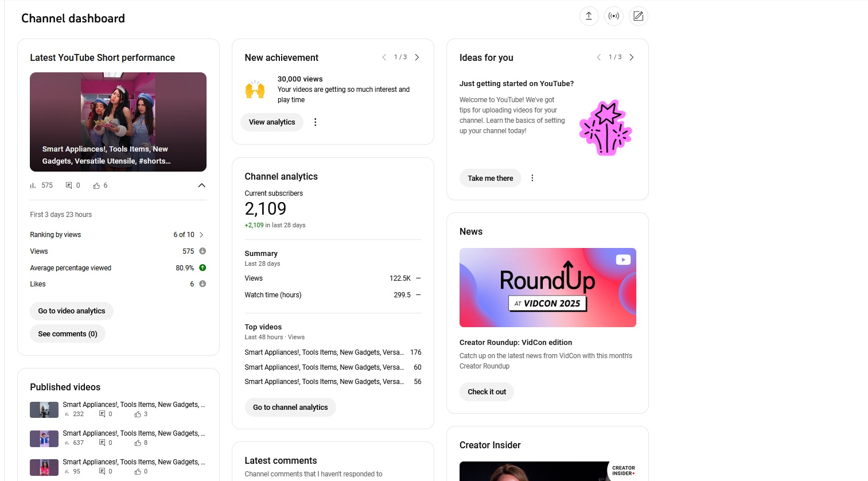868x481 pixels.
Task: Click Check it out button
Action: click(487, 392)
